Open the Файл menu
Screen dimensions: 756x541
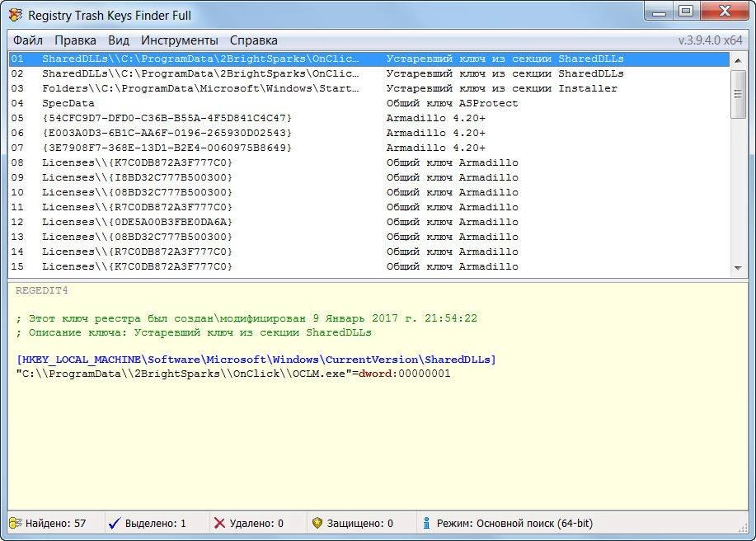click(28, 40)
